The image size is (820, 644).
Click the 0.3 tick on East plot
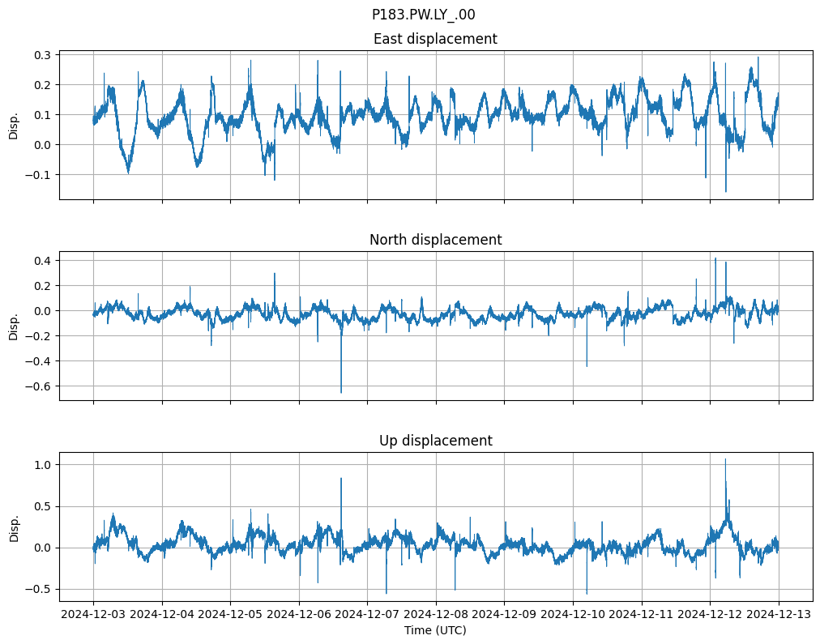[42, 55]
